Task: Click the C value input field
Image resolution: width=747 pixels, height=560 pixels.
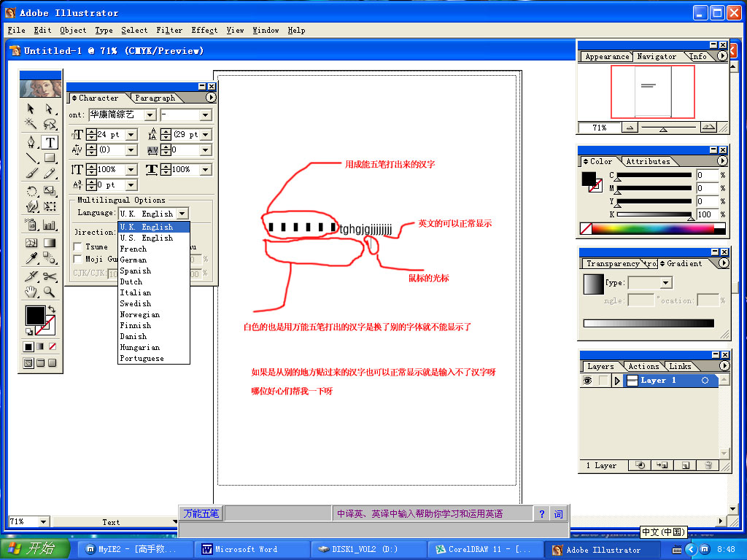Action: point(707,175)
